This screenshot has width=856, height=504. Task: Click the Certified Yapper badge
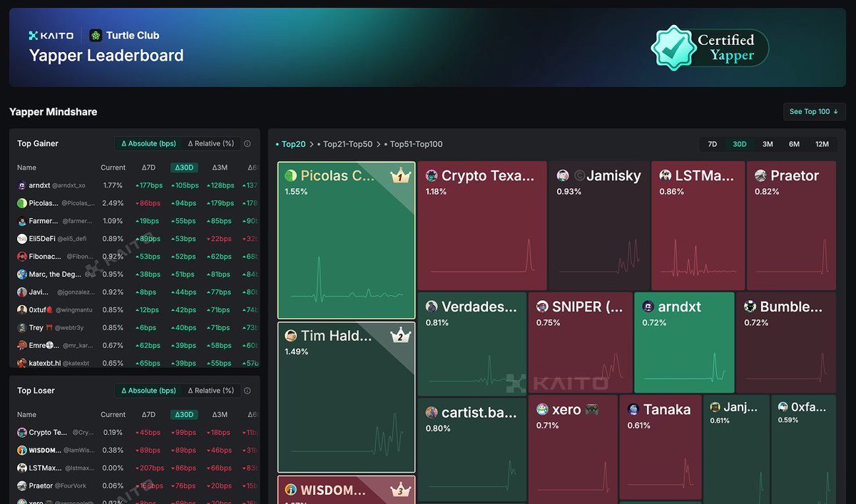(710, 48)
